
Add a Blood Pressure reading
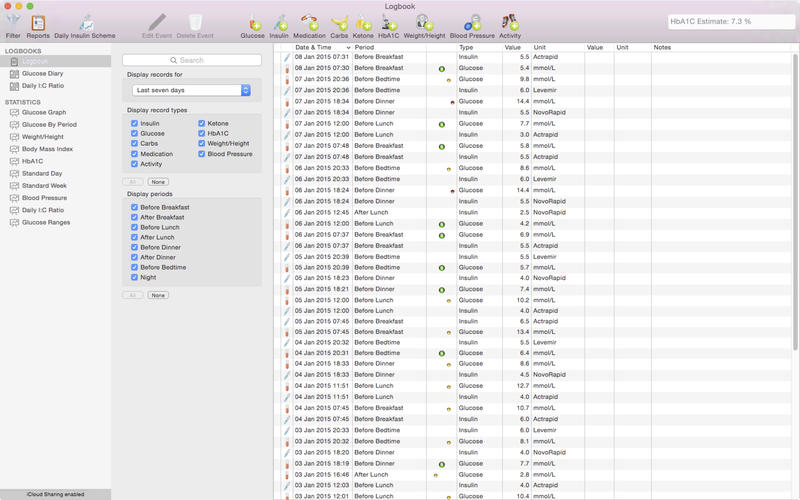tap(472, 23)
